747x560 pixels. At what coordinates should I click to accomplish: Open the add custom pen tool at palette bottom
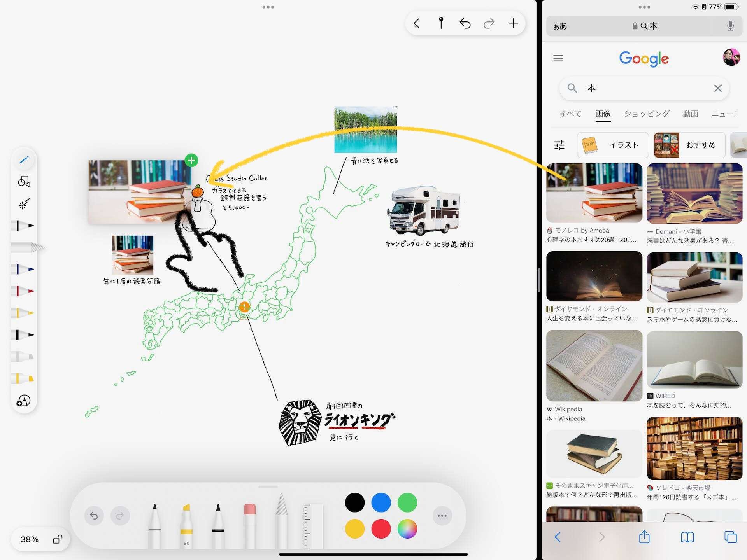[x=24, y=401]
